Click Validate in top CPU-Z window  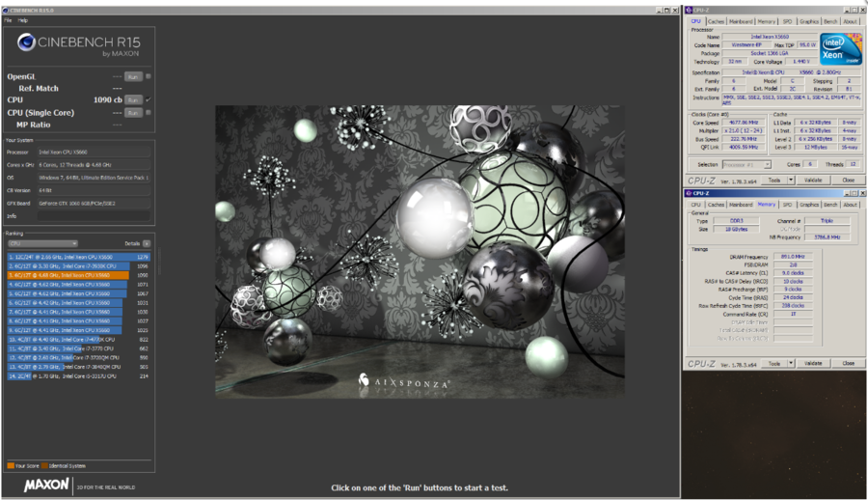click(813, 181)
